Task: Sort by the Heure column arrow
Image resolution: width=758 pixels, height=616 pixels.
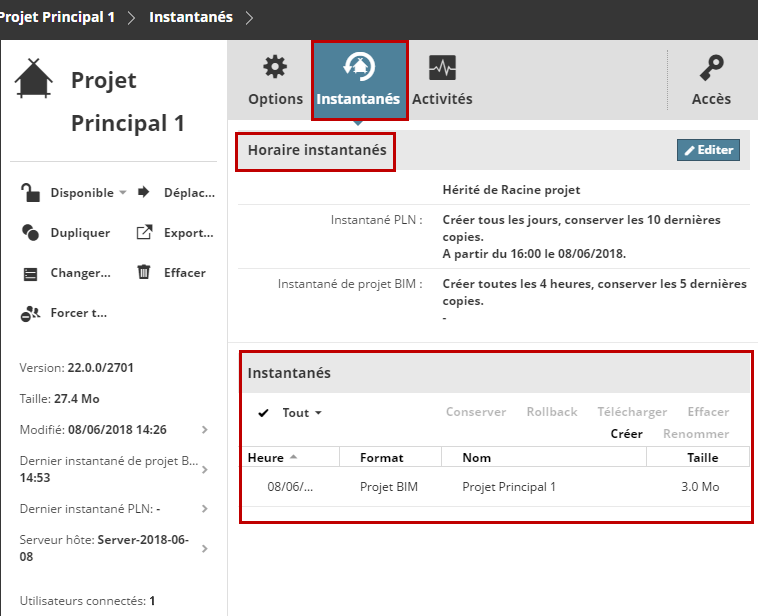Action: (x=293, y=457)
